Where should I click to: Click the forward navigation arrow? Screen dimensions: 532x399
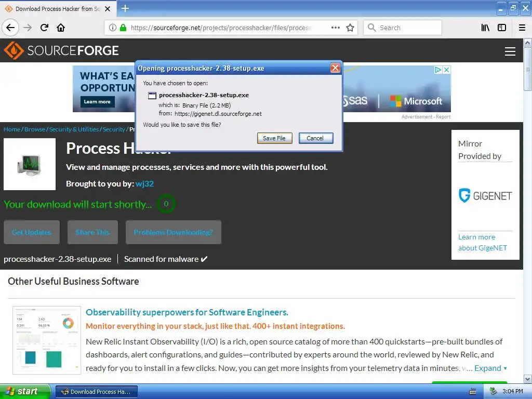click(28, 28)
